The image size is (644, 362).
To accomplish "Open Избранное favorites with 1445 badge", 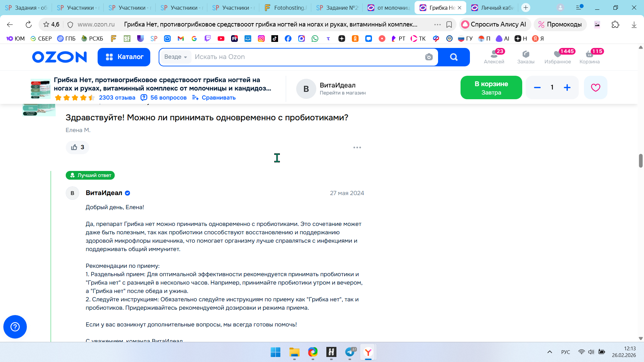I will pyautogui.click(x=557, y=57).
